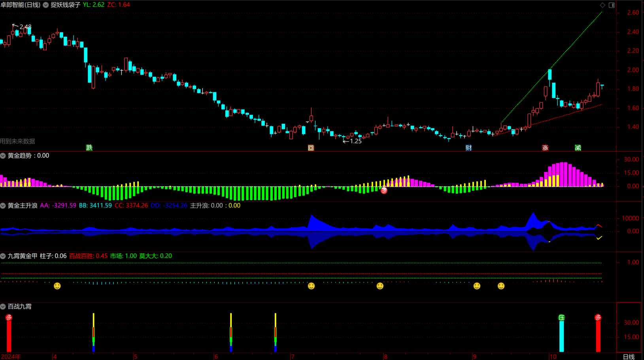Click the 柱子: 0.06 value
The image size is (644, 360).
pos(53,256)
